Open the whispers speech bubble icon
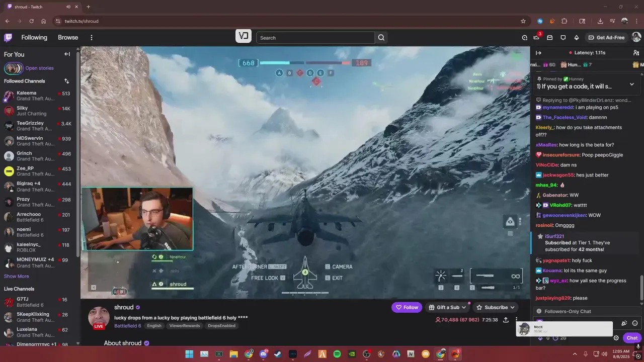Screen dimensions: 644x362 563,38
